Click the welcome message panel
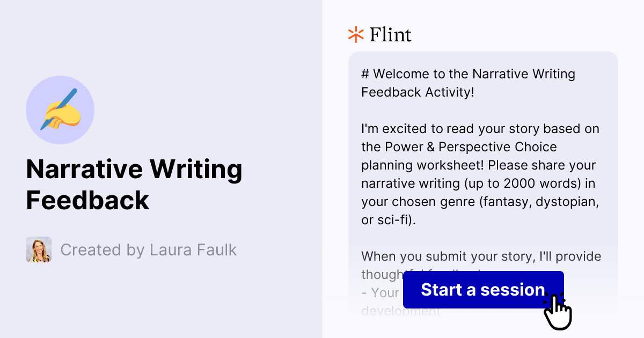Screen dimensions: 644x338 pos(483,161)
